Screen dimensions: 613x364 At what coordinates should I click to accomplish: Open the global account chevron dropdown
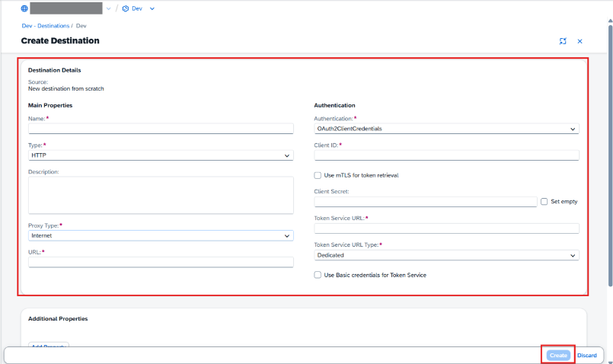pos(108,8)
